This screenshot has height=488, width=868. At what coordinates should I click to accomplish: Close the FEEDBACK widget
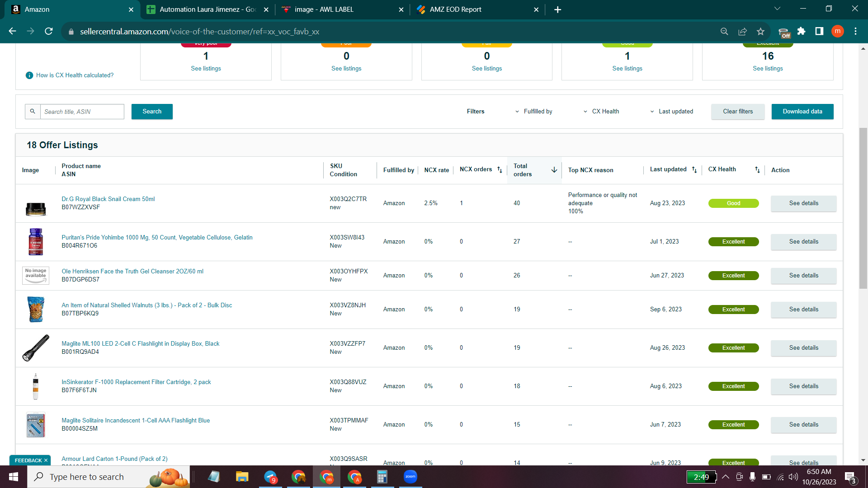tap(46, 460)
